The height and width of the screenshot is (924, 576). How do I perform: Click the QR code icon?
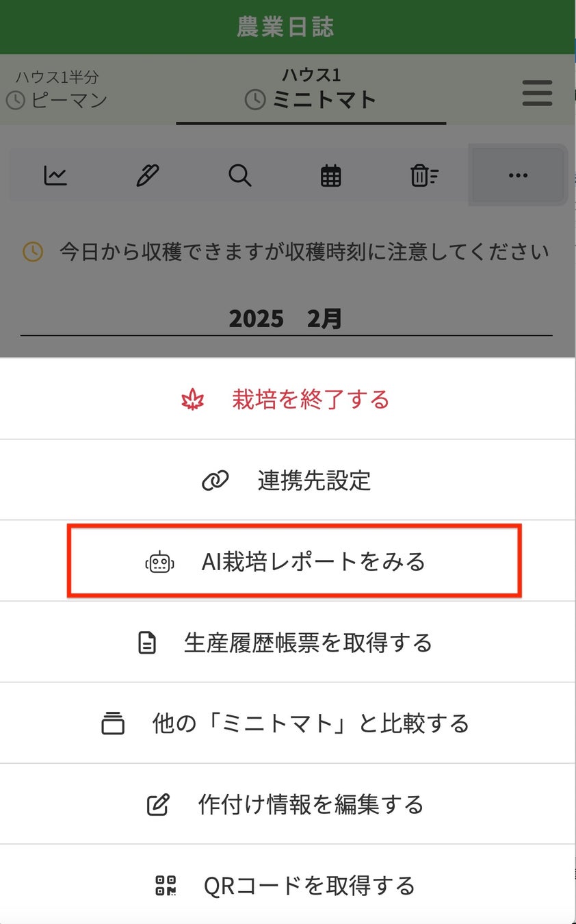click(166, 886)
